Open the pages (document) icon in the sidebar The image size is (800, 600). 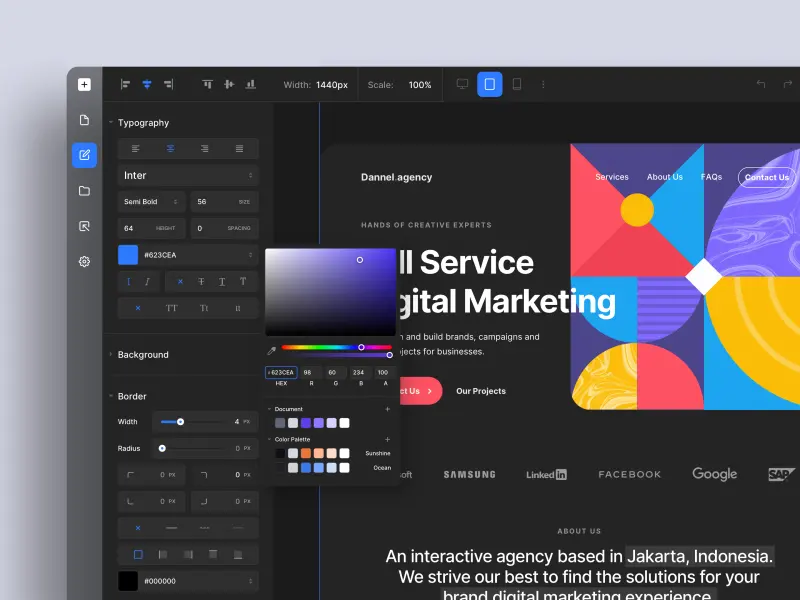pos(84,120)
